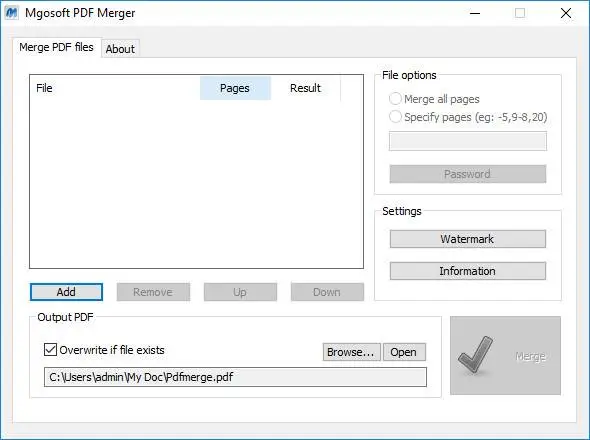Click Open next to the Browse button

coord(404,352)
